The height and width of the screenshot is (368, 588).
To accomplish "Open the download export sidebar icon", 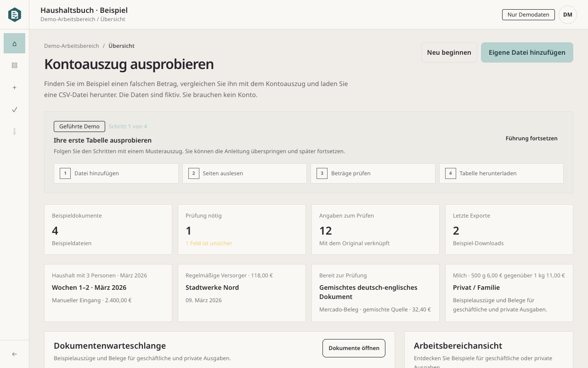I will (14, 132).
